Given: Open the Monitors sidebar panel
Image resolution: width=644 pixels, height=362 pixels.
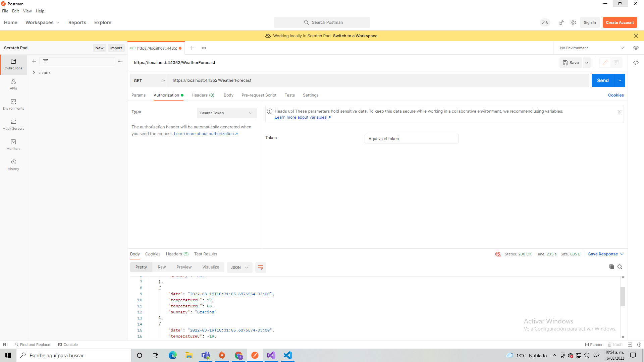Looking at the screenshot, I should point(13,144).
